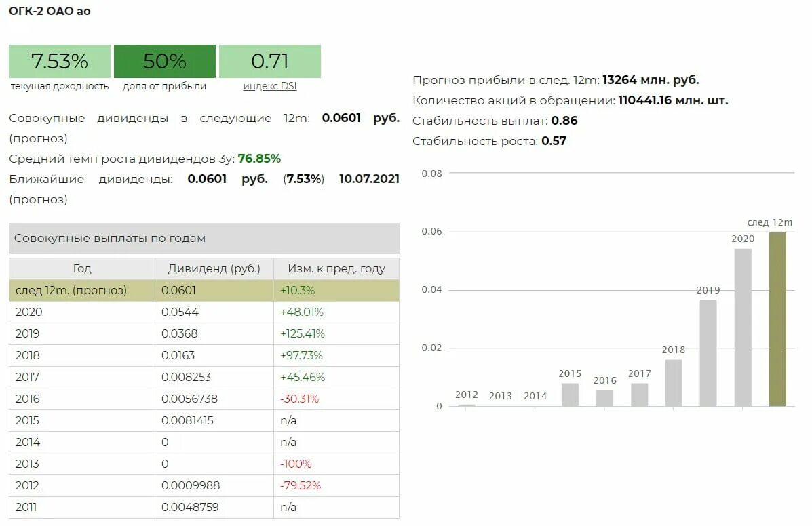812x526 pixels.
Task: Click the Изм. к пред. году header
Action: point(336,268)
